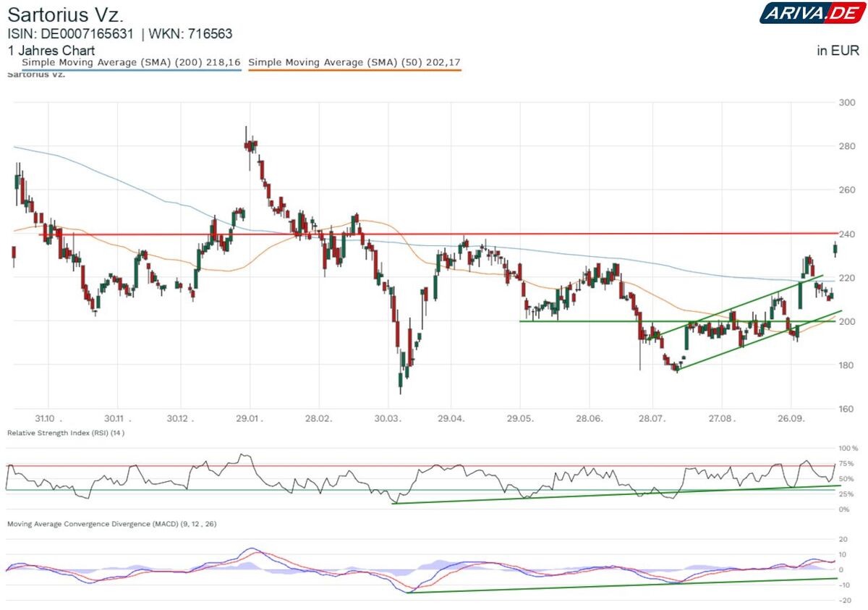
Task: Click the red 240 resistance line
Action: tap(438, 234)
